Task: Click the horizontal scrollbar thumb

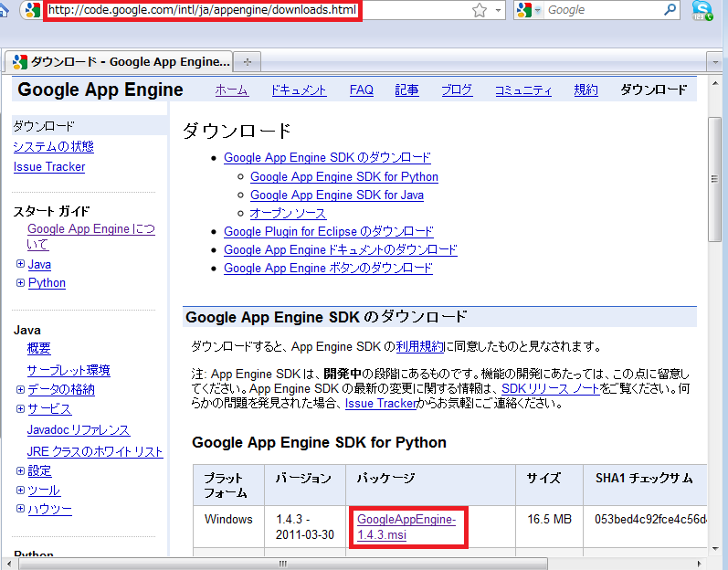Action: pos(283,564)
